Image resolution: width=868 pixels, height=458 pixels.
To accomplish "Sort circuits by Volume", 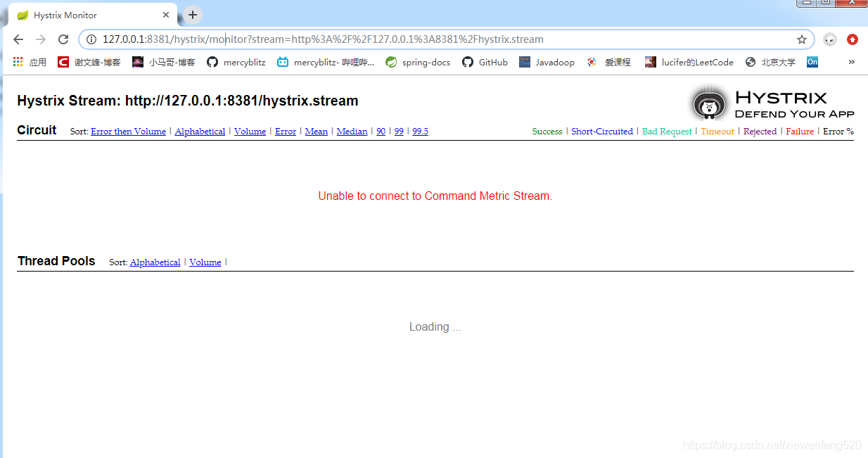I will [250, 132].
